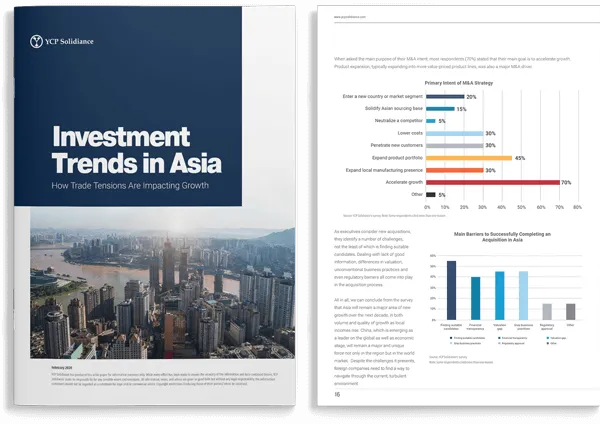Click the Finding suitable candidates legend marker
The width and height of the screenshot is (600, 424).
click(x=451, y=338)
